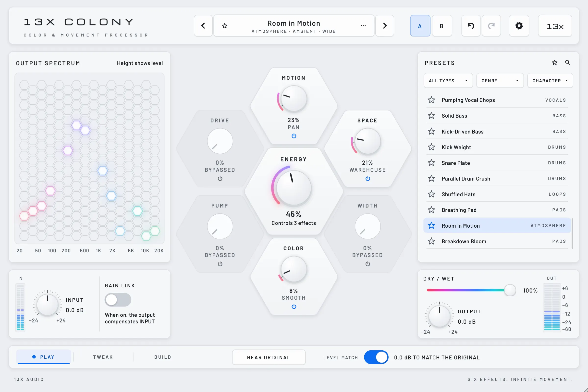This screenshot has height=392, width=588.
Task: Toggle the Motion effect power
Action: [294, 136]
